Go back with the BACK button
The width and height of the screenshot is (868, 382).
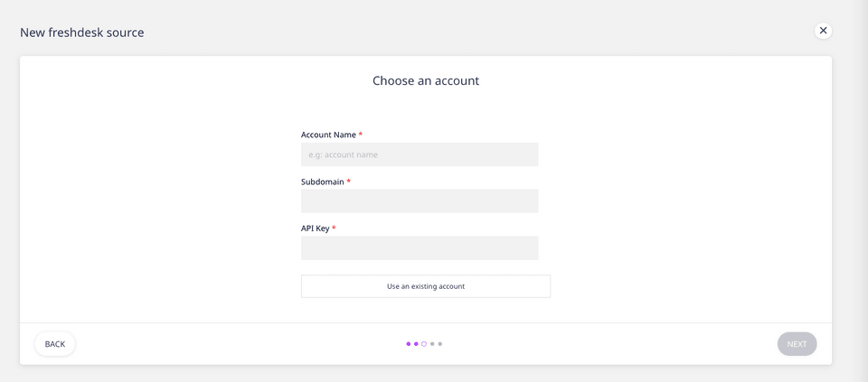[x=55, y=344]
